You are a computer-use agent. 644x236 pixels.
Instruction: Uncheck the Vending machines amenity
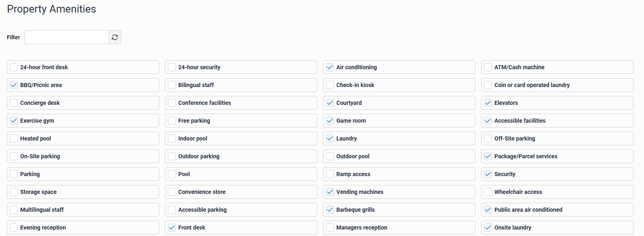[330, 192]
